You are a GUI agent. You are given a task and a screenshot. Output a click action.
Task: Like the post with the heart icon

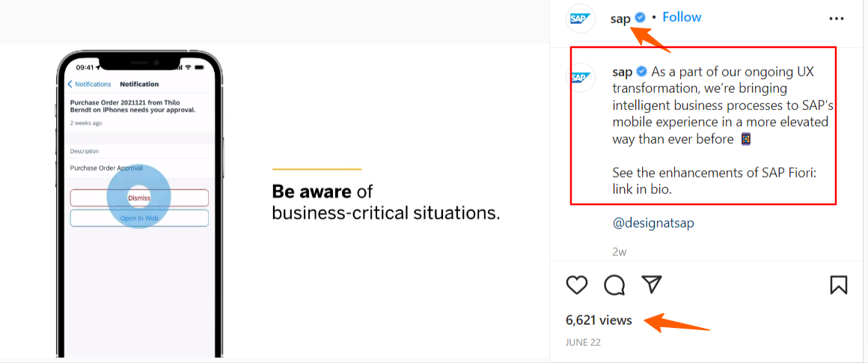point(576,285)
